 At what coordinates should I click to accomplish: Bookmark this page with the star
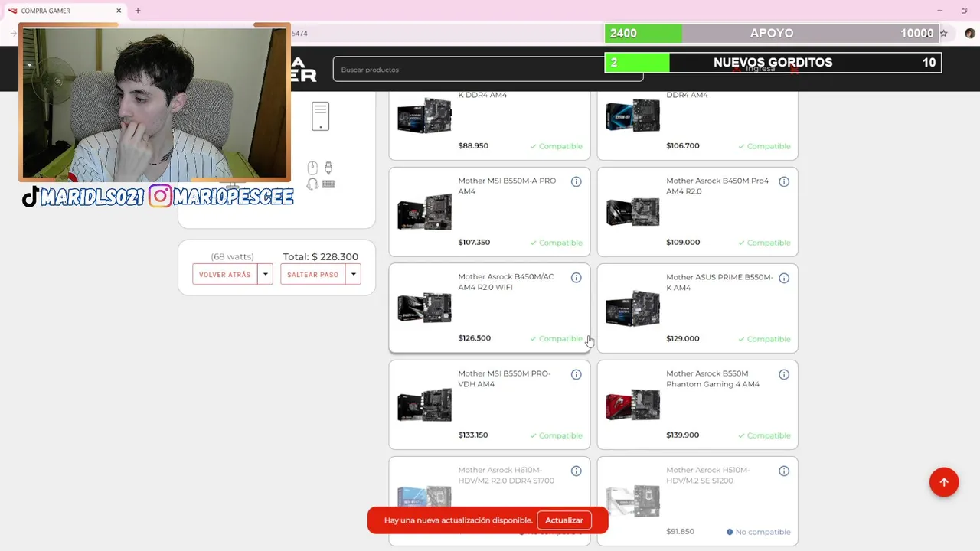point(943,34)
